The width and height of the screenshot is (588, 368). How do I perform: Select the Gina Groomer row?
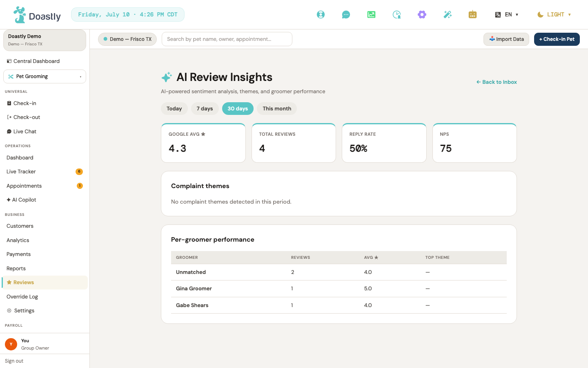click(339, 289)
